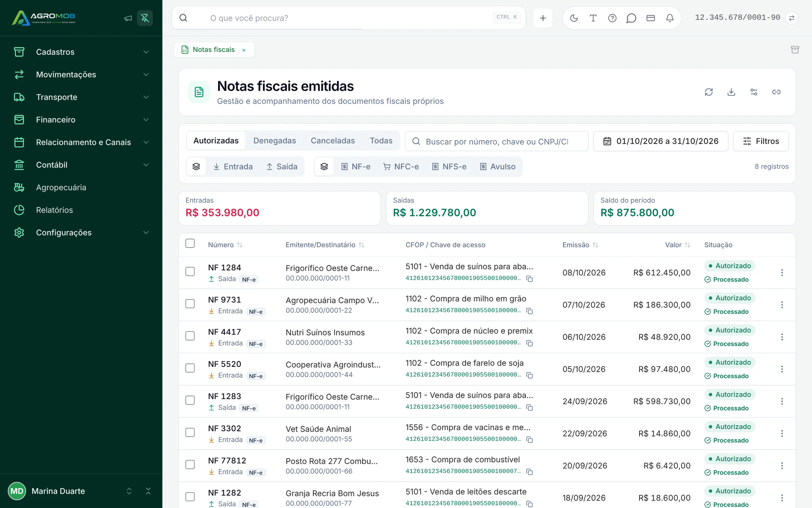Image resolution: width=812 pixels, height=508 pixels.
Task: Check the box for NF 9731
Action: 190,304
